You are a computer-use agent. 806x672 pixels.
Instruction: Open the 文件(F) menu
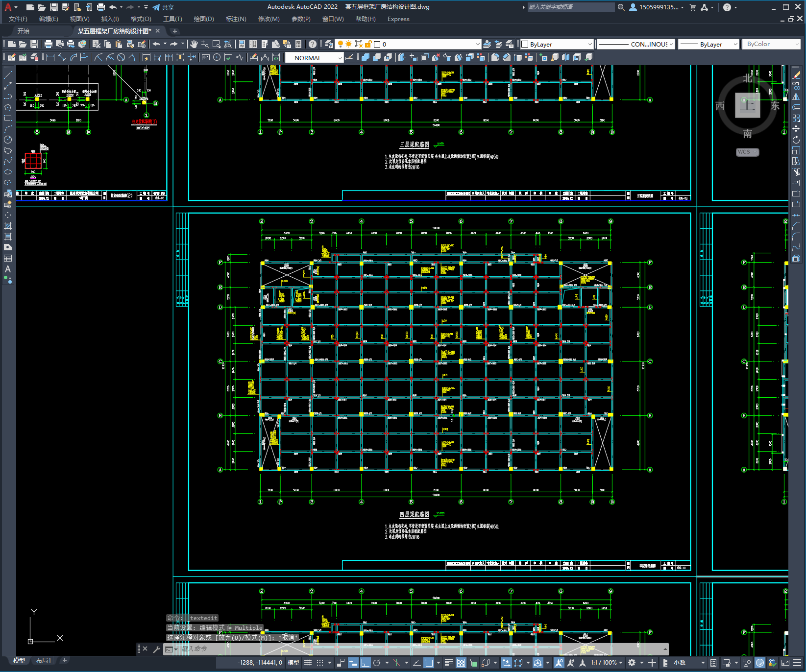click(x=18, y=19)
